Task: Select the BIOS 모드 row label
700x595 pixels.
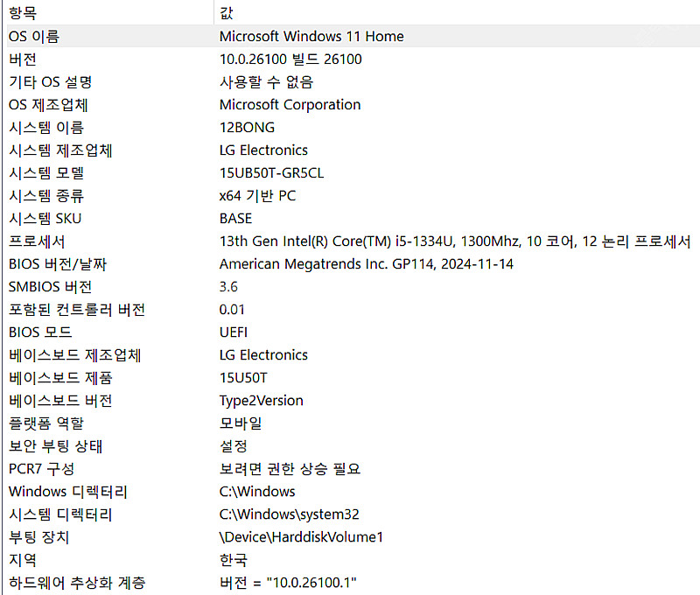Action: click(x=40, y=332)
